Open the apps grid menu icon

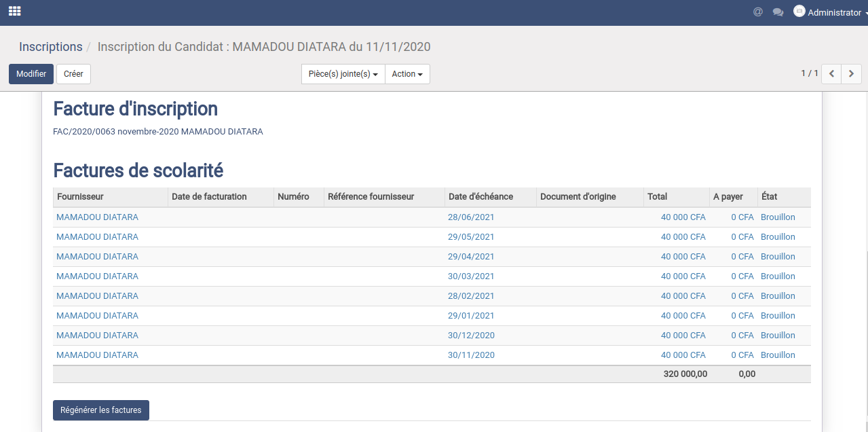(14, 12)
